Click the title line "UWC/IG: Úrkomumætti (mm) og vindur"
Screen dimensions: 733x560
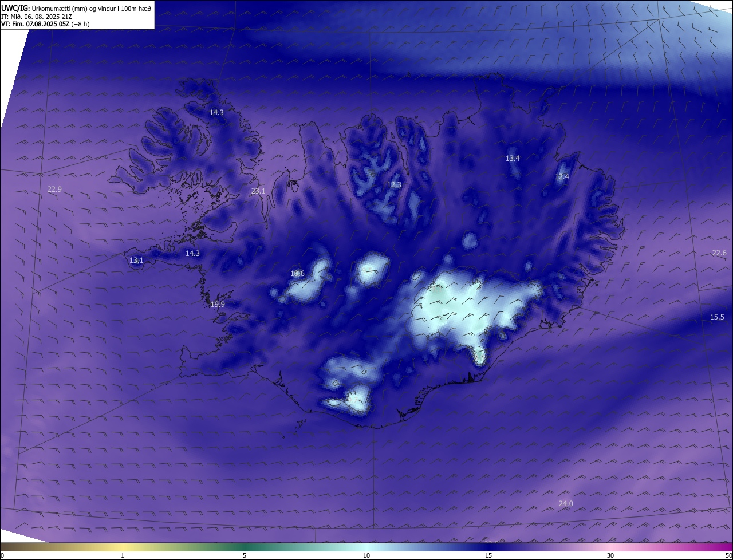[x=76, y=8]
